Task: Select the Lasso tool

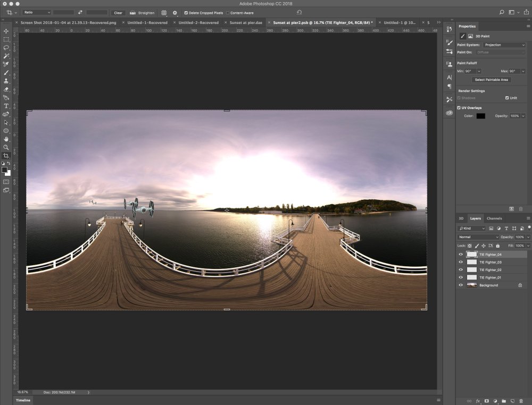Action: pos(6,48)
